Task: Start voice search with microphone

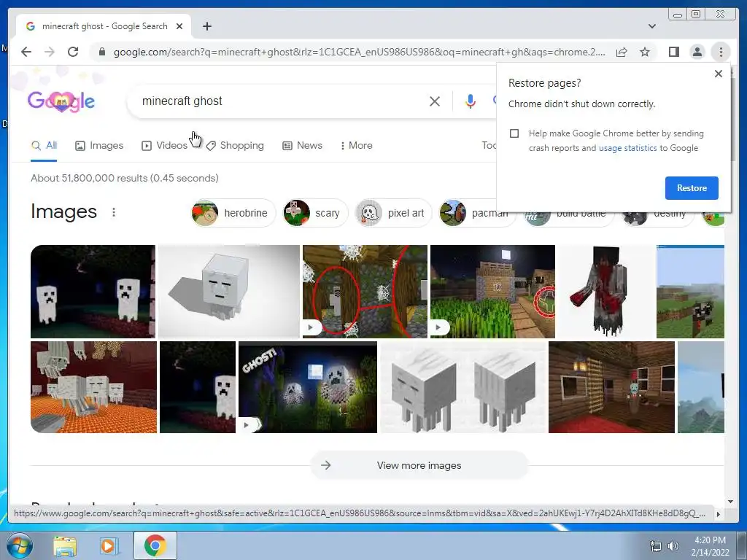Action: (471, 101)
